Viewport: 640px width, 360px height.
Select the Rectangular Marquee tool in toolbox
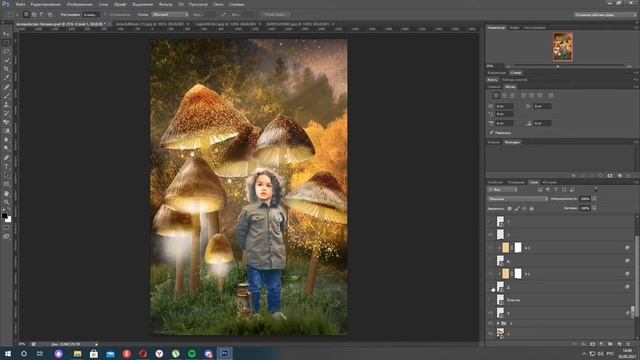point(6,43)
